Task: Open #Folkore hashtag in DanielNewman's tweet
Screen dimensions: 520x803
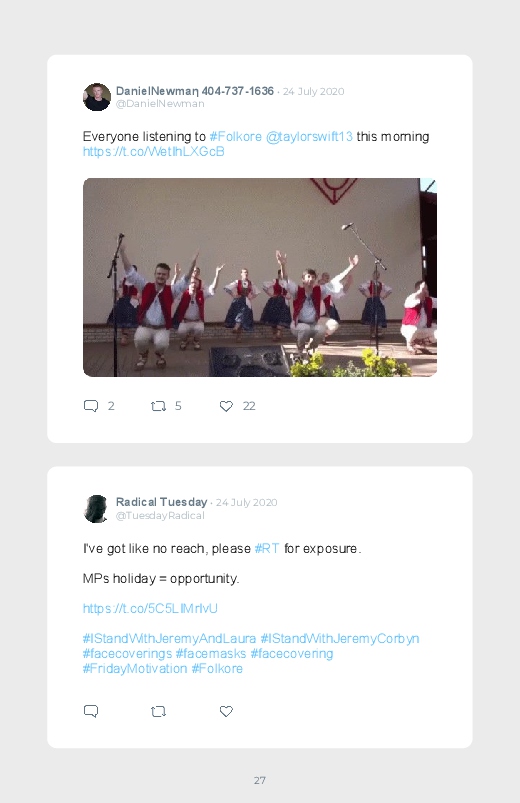Action: point(236,137)
